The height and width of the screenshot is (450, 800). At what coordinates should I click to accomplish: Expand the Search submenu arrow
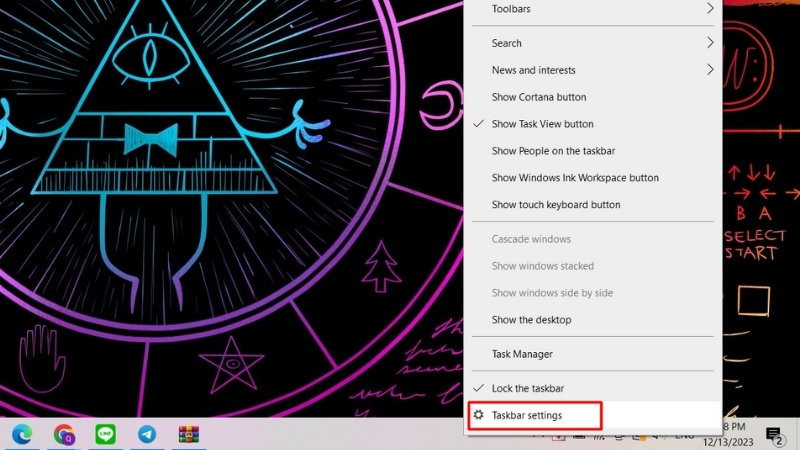pyautogui.click(x=710, y=43)
